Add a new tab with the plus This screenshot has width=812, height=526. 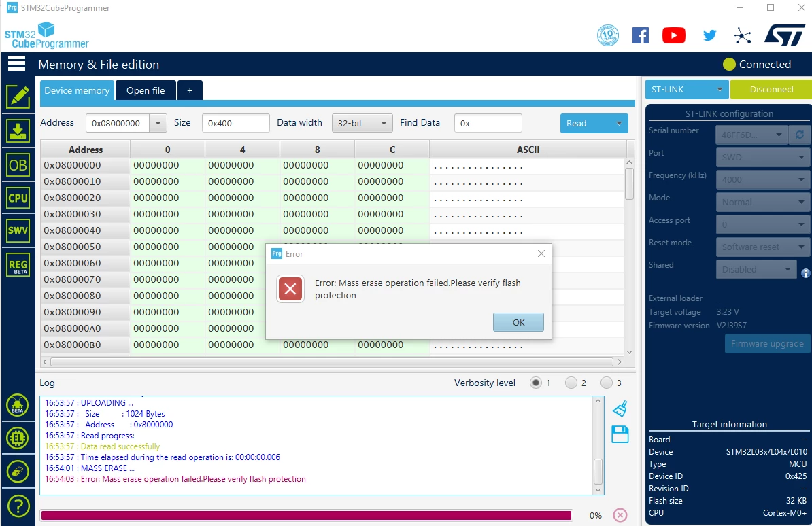(x=190, y=90)
